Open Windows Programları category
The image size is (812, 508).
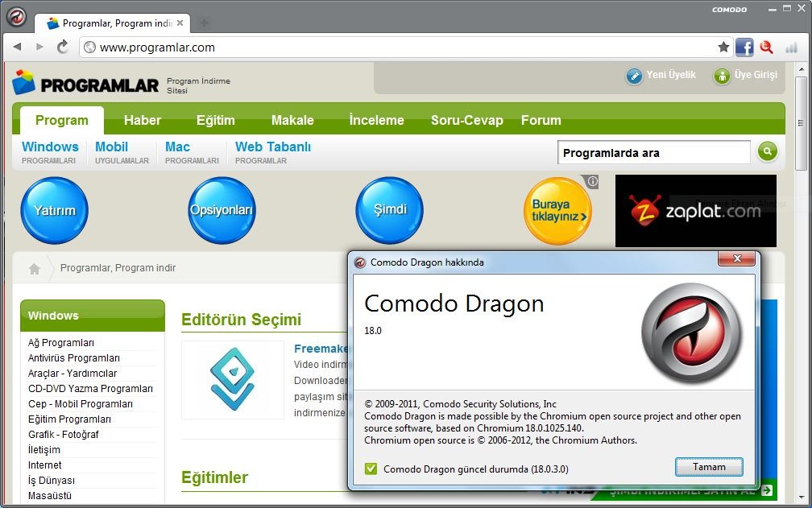click(x=50, y=153)
